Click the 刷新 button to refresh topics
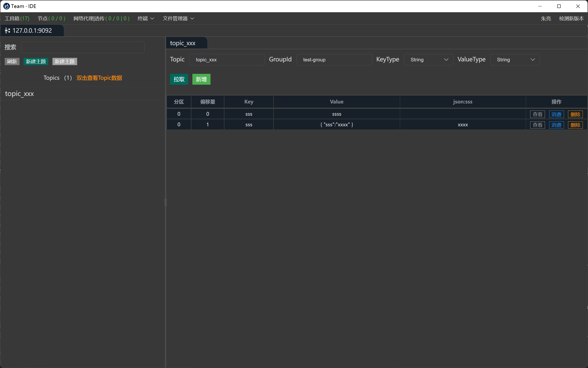Image resolution: width=588 pixels, height=368 pixels. tap(12, 61)
